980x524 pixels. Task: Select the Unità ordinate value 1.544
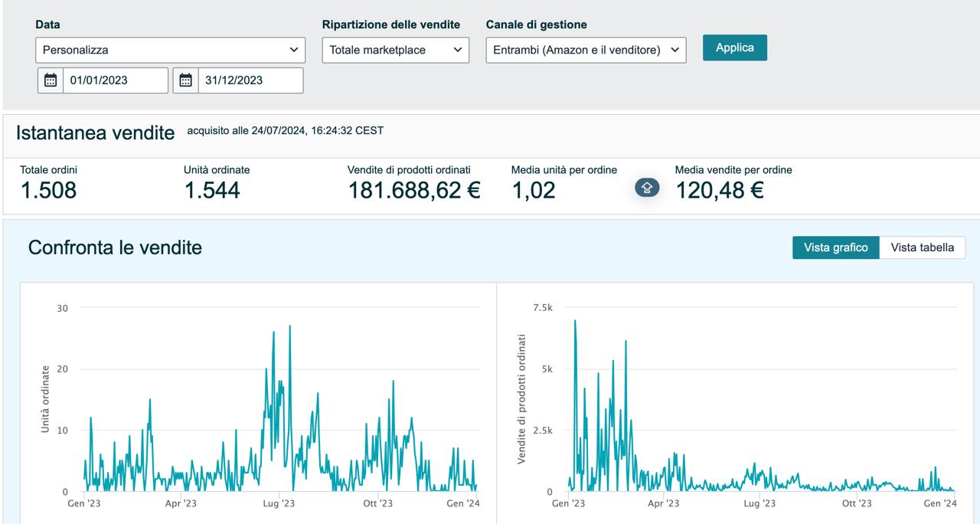[212, 190]
